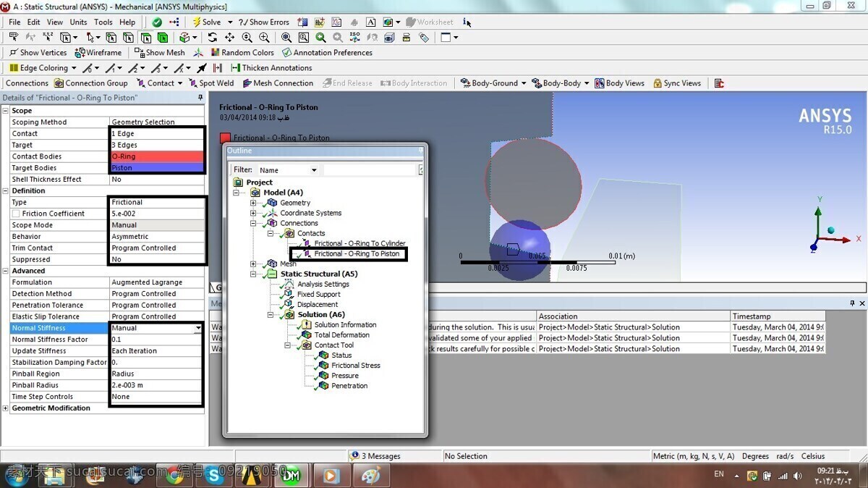Click the Spot Weld tool
The height and width of the screenshot is (488, 868).
(x=211, y=83)
